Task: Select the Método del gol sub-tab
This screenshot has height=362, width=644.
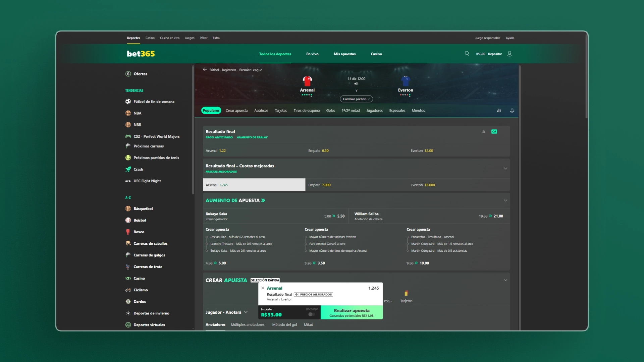Action: [x=284, y=325]
